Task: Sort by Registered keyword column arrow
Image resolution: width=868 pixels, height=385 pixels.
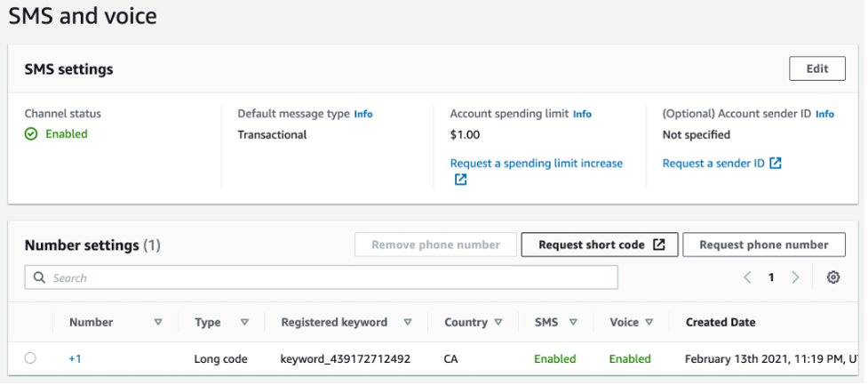Action: point(408,323)
